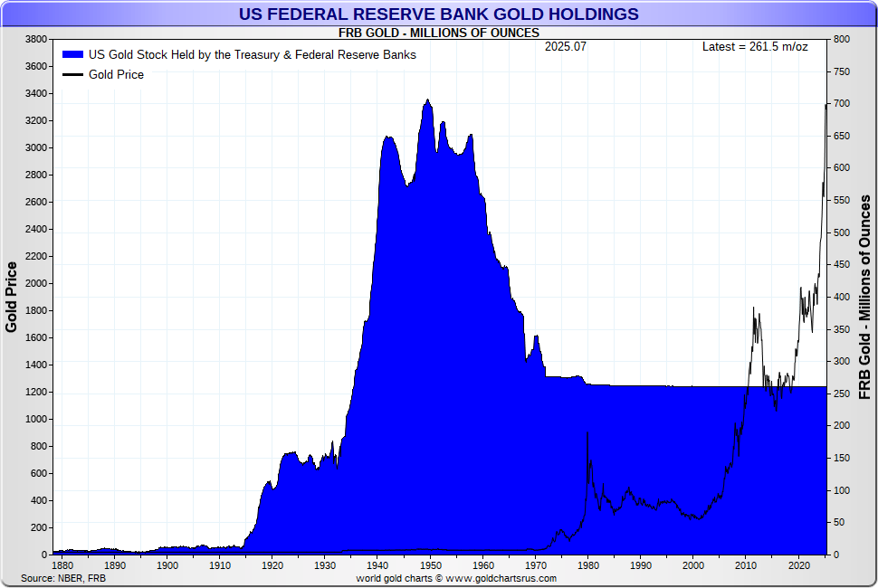Click the '600' right axis ounces label

(x=842, y=168)
